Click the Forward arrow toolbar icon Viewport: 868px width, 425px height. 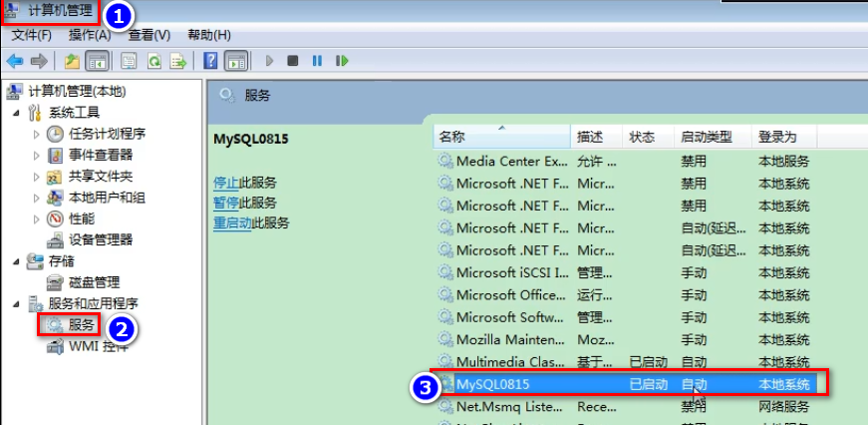pyautogui.click(x=39, y=61)
